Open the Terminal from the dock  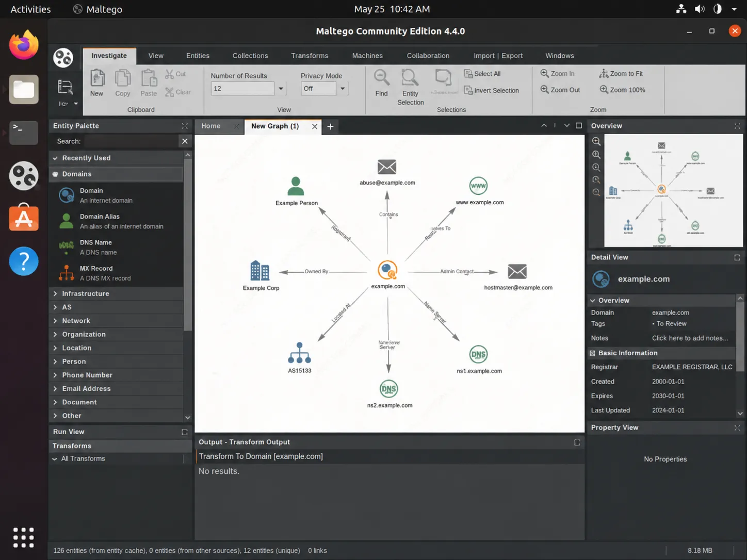click(24, 133)
